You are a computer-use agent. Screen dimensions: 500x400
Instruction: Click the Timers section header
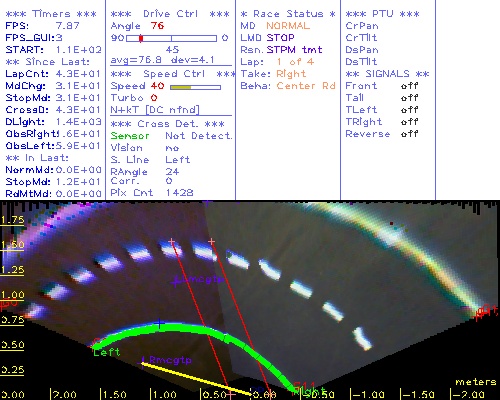pos(51,14)
